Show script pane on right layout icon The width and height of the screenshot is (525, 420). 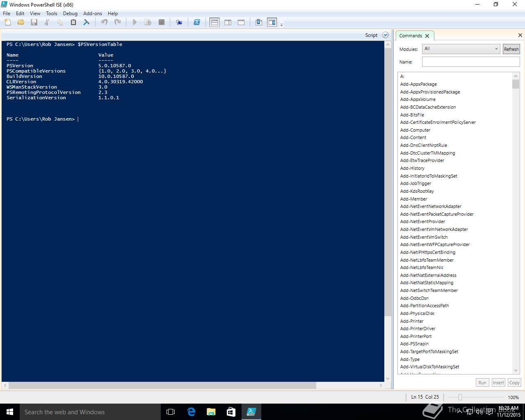228,23
